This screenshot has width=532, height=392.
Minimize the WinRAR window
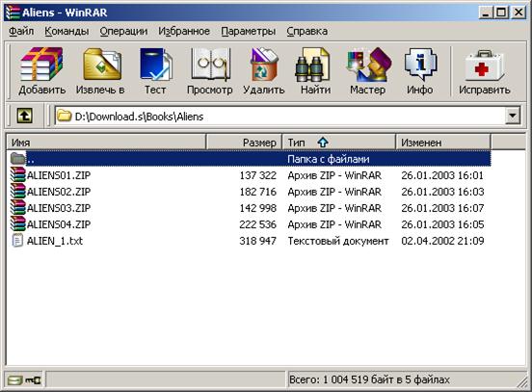486,13
